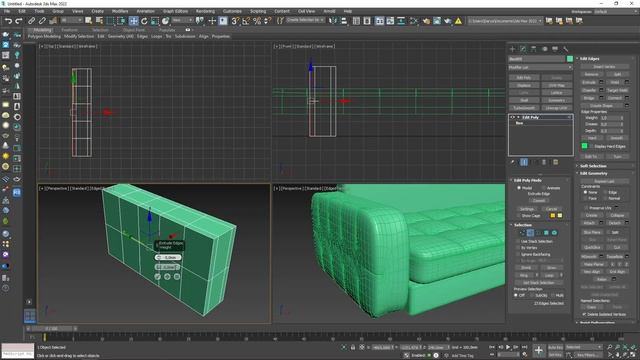Select the Animate radio button
The width and height of the screenshot is (640, 360).
pyautogui.click(x=543, y=188)
